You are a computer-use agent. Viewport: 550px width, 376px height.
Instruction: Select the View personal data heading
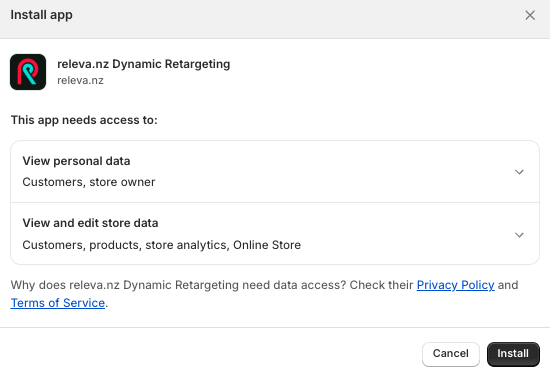click(76, 161)
